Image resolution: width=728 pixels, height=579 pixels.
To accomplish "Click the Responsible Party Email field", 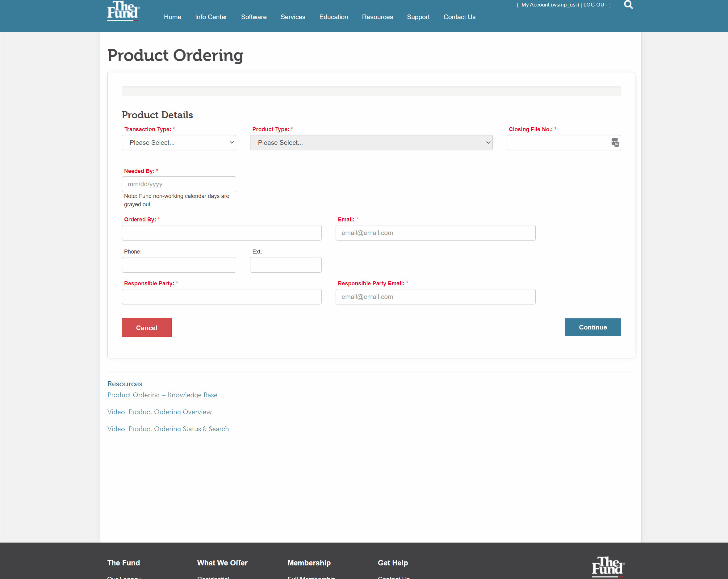I will [x=435, y=296].
